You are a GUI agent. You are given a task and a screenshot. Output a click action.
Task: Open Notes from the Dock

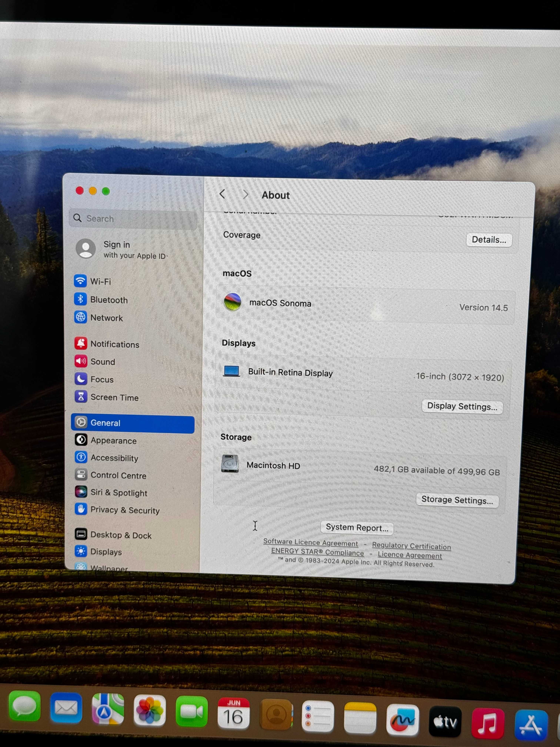360,718
